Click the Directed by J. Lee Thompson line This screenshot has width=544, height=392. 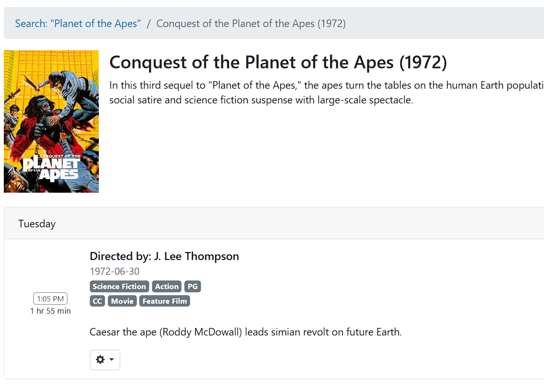click(164, 256)
